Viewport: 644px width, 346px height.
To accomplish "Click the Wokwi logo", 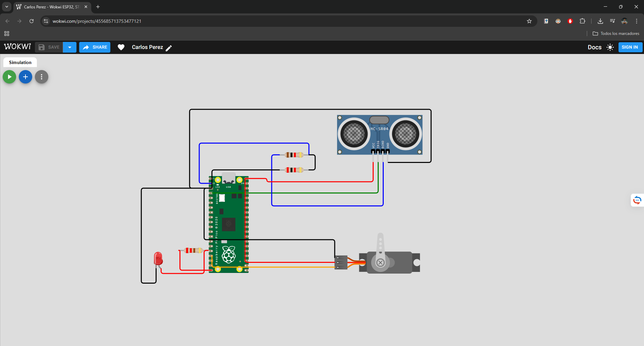I will [17, 47].
